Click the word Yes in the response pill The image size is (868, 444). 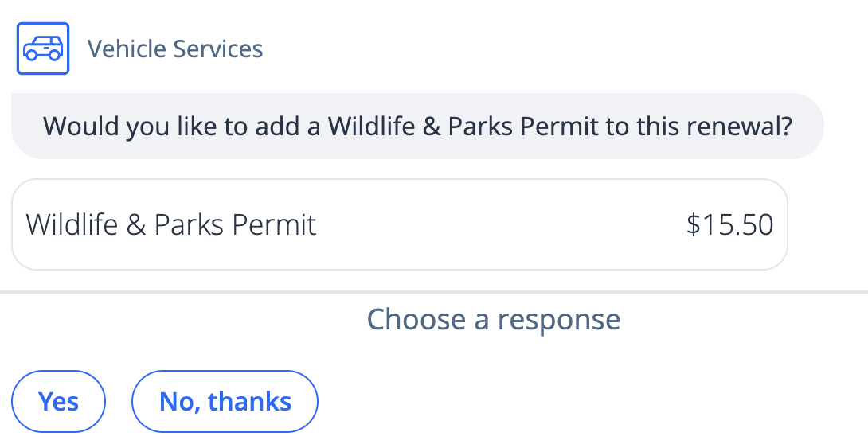pyautogui.click(x=58, y=401)
